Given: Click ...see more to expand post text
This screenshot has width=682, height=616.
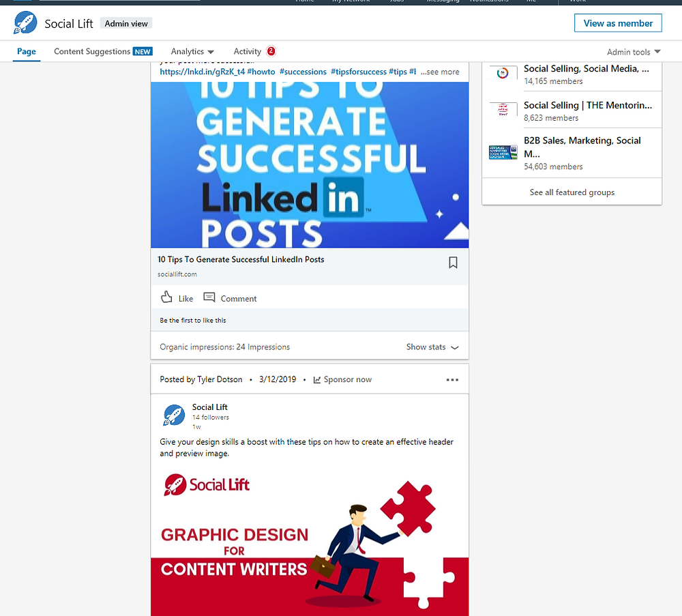Looking at the screenshot, I should tap(440, 72).
